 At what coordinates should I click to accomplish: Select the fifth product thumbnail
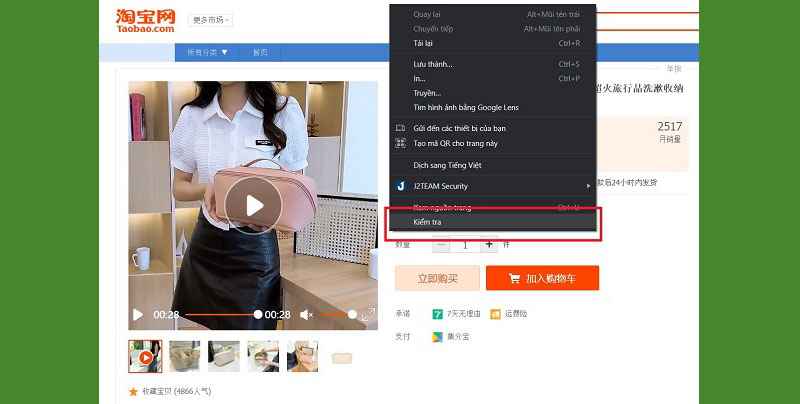point(303,356)
